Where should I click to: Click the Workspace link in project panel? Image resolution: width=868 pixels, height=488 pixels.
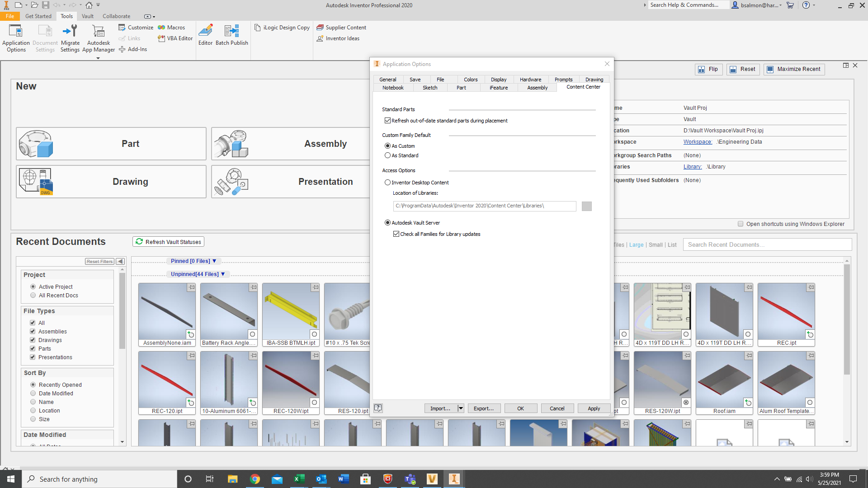698,142
